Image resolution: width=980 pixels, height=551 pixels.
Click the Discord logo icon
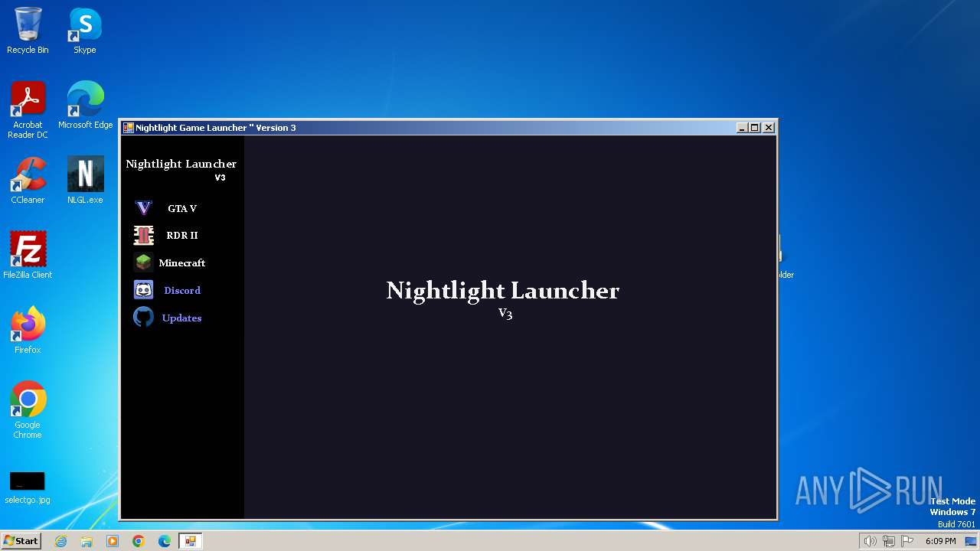[143, 290]
